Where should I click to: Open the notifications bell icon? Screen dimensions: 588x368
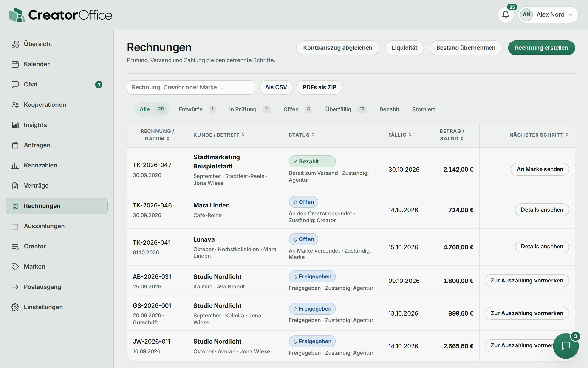pyautogui.click(x=505, y=14)
